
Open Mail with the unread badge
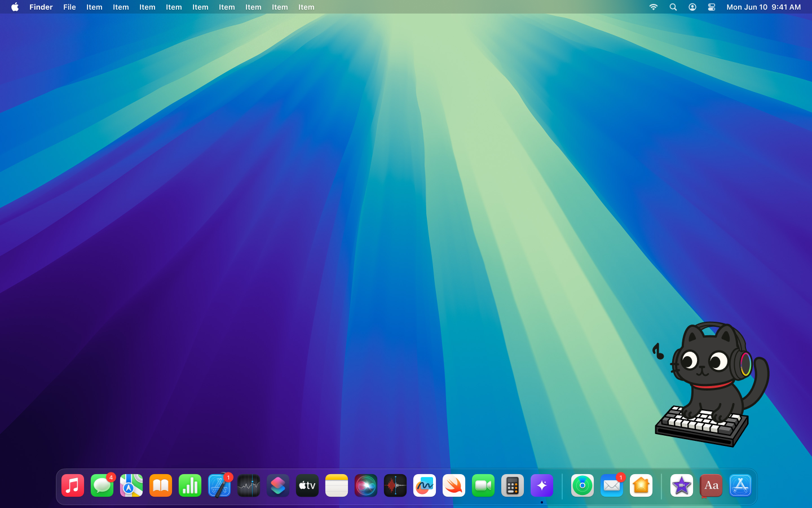tap(612, 485)
